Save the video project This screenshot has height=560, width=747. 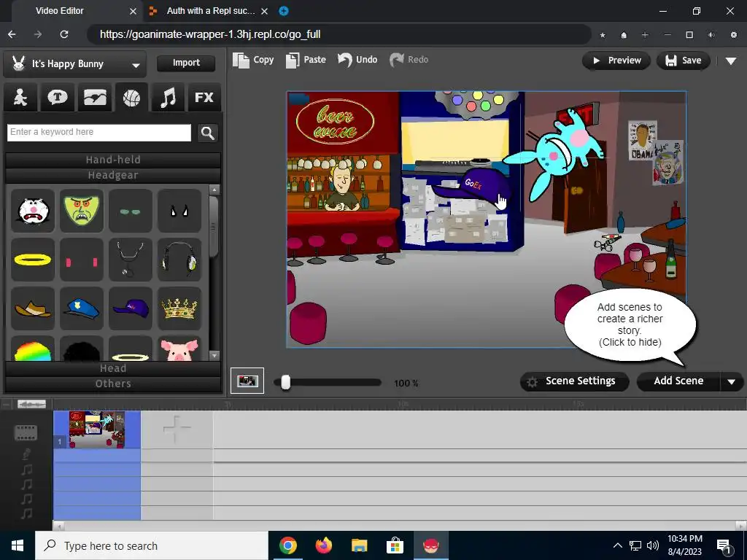tap(683, 61)
